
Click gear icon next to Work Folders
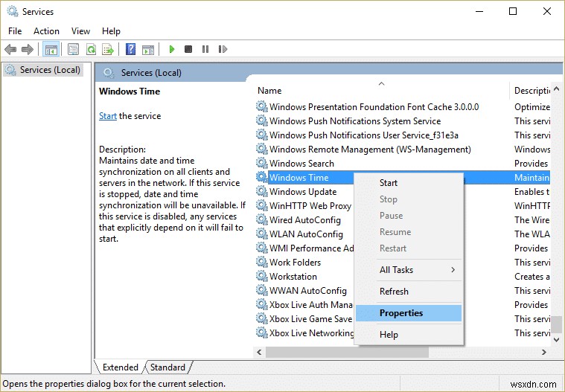click(x=262, y=262)
